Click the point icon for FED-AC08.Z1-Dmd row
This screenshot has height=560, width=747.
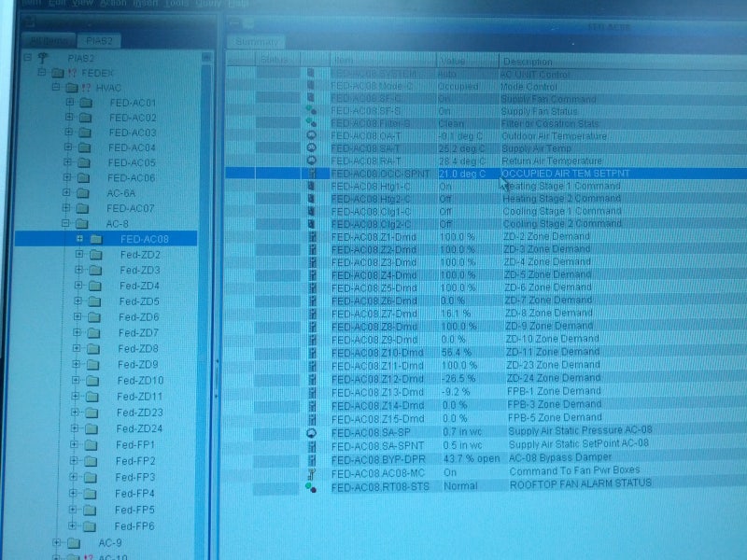click(x=313, y=237)
